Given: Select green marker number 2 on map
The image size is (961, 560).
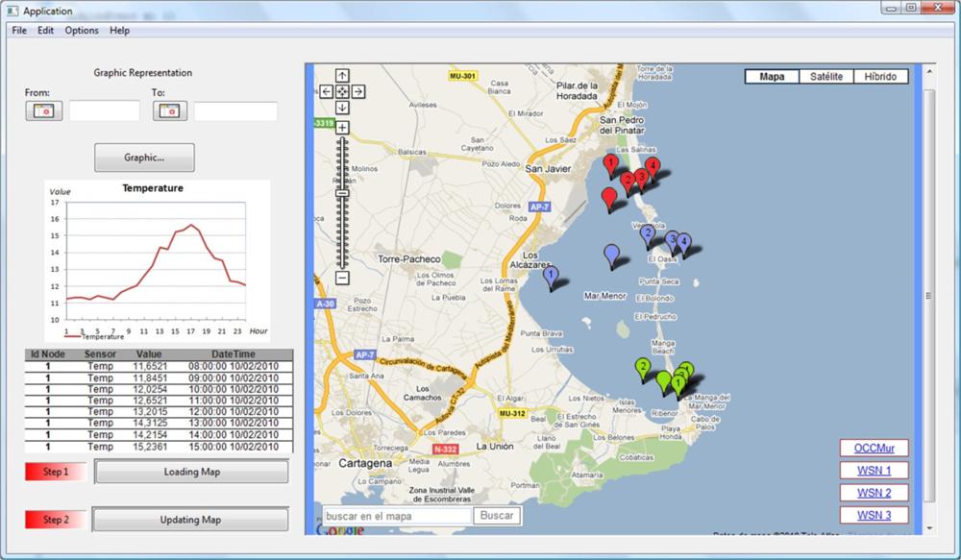Looking at the screenshot, I should pyautogui.click(x=642, y=367).
